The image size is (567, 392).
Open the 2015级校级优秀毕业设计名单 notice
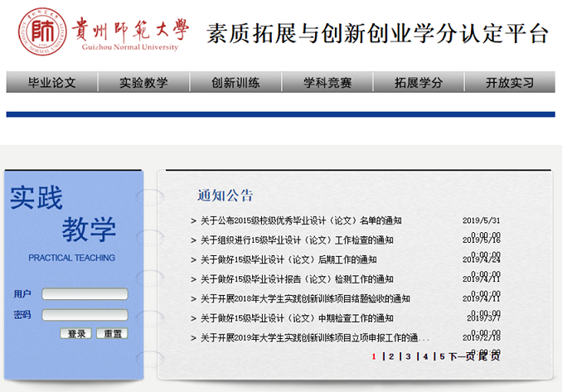pos(301,221)
